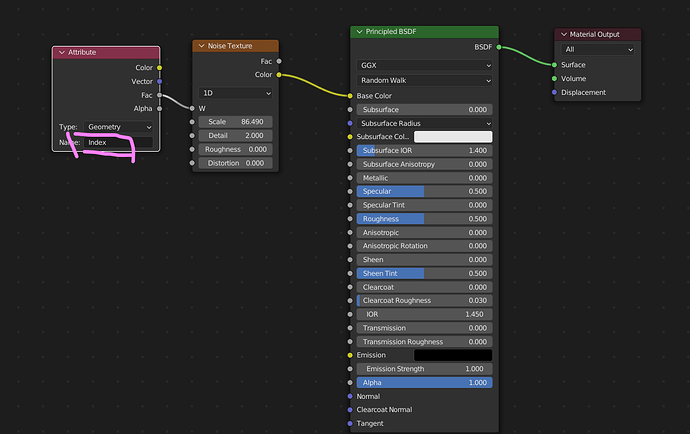The width and height of the screenshot is (690, 434).
Task: Click the Sheen Tint slider
Action: (424, 273)
